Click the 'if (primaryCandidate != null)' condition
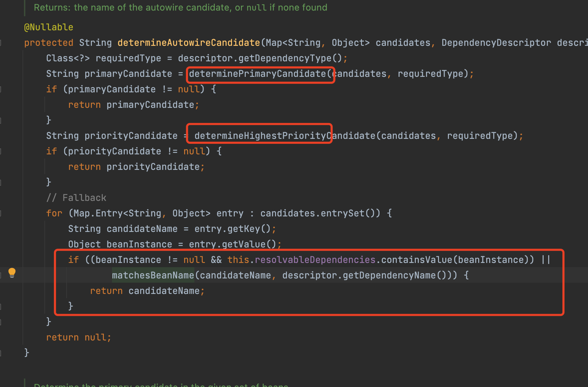Viewport: 588px width, 387px height. [x=131, y=89]
